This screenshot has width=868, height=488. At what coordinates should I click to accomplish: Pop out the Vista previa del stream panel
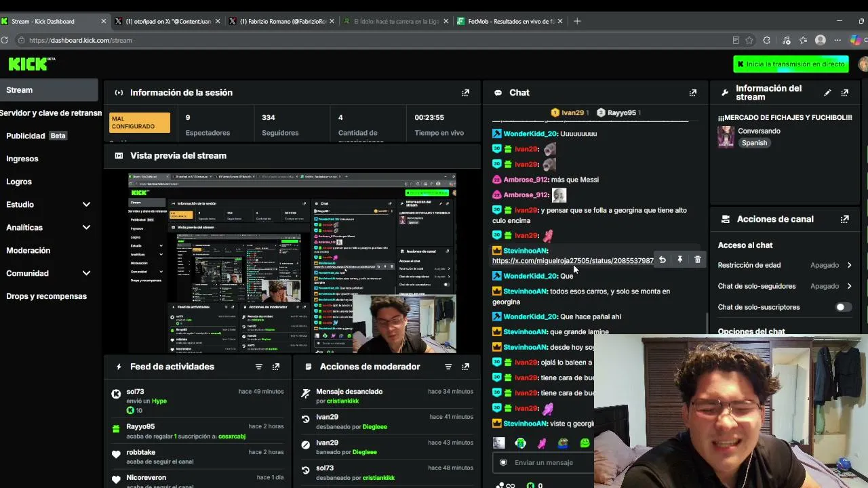click(465, 156)
